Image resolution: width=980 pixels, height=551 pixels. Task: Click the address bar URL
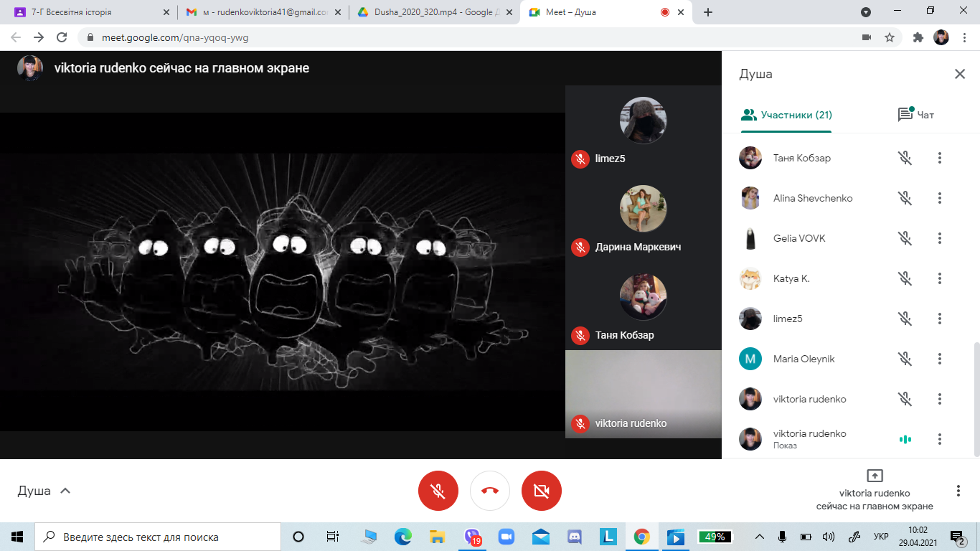click(176, 37)
